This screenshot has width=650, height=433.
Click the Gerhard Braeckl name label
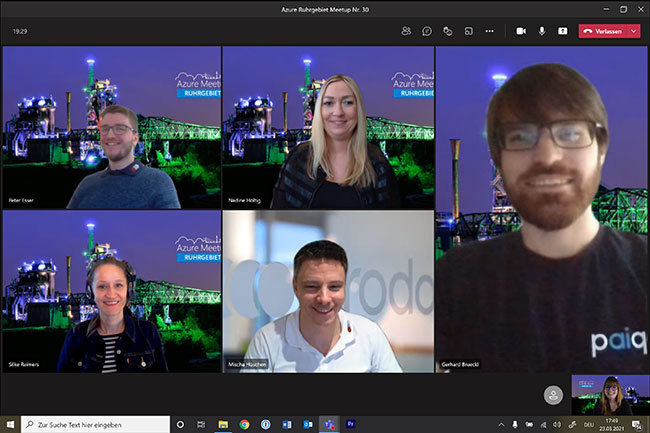tap(460, 364)
